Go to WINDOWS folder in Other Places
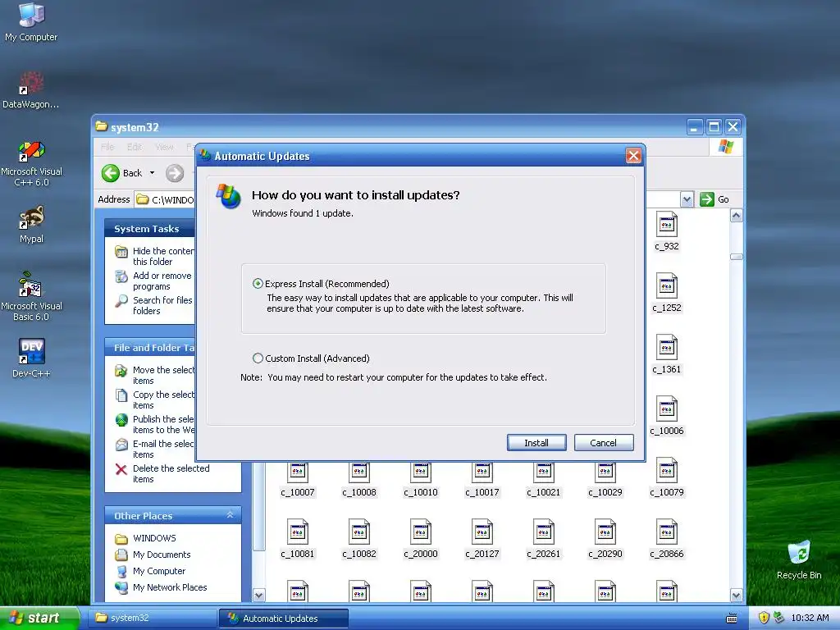This screenshot has height=630, width=840. [146, 538]
